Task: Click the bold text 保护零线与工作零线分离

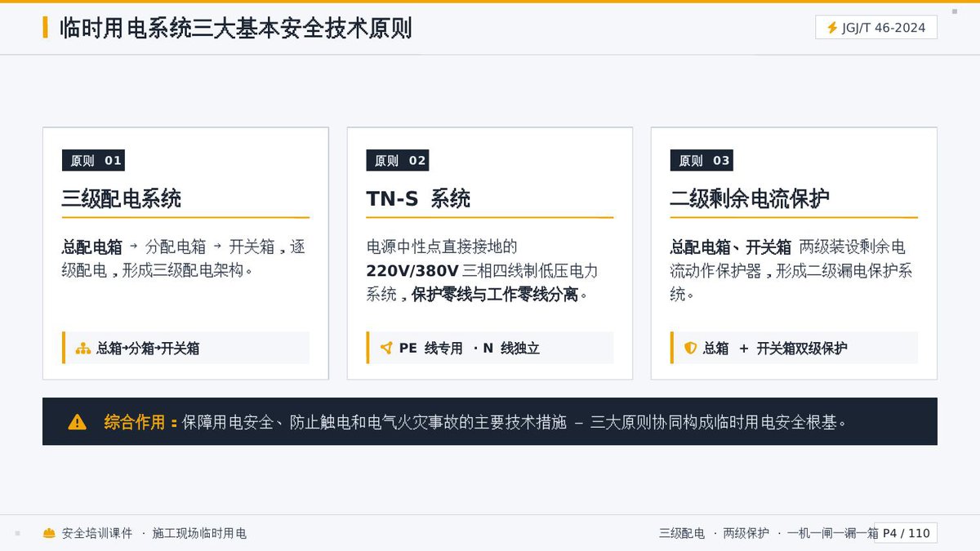Action: 496,294
